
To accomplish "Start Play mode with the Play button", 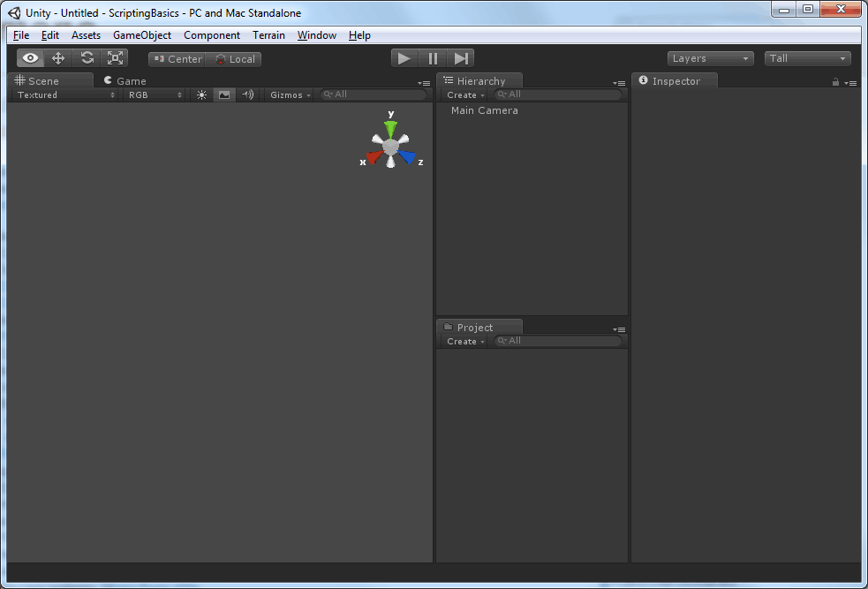I will pos(404,58).
